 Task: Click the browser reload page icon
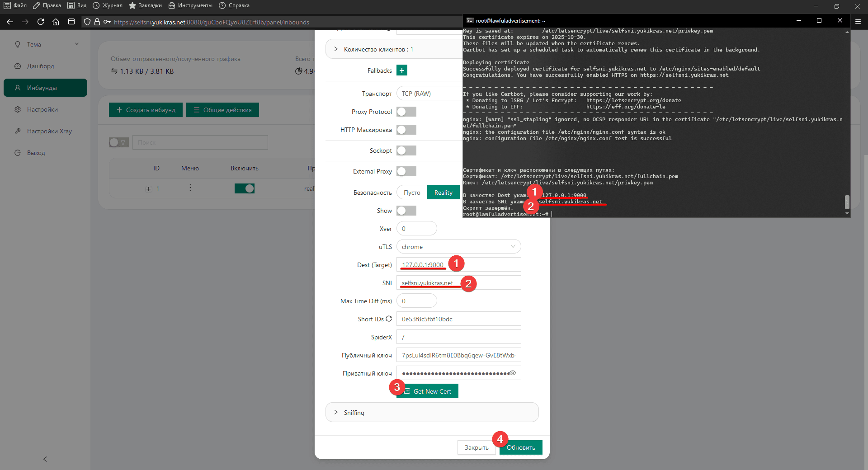click(41, 22)
